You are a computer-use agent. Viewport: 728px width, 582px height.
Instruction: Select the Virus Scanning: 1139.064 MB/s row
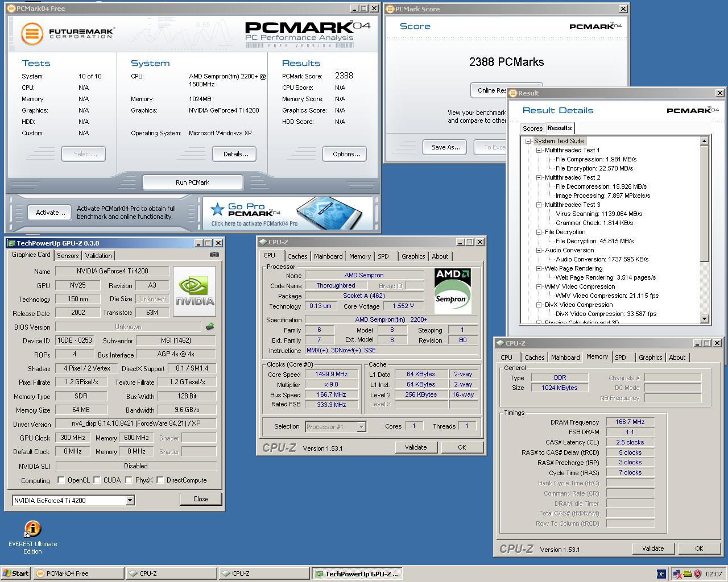[x=598, y=214]
